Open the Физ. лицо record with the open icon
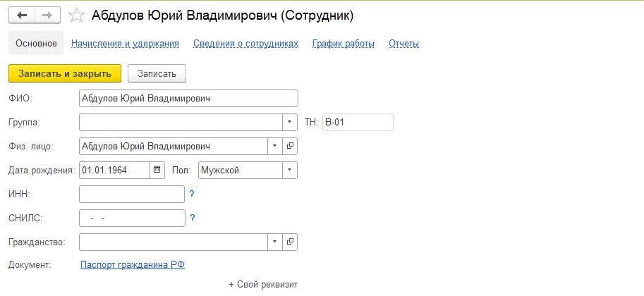The width and height of the screenshot is (644, 296). tap(290, 146)
